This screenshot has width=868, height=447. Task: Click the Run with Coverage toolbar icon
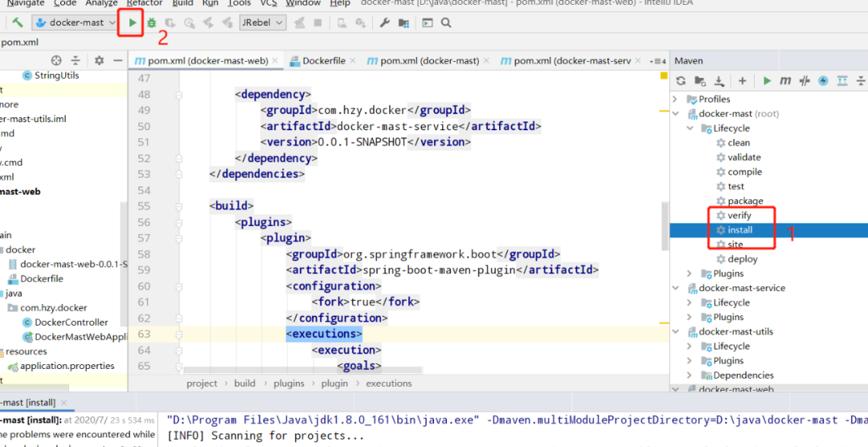click(x=170, y=23)
